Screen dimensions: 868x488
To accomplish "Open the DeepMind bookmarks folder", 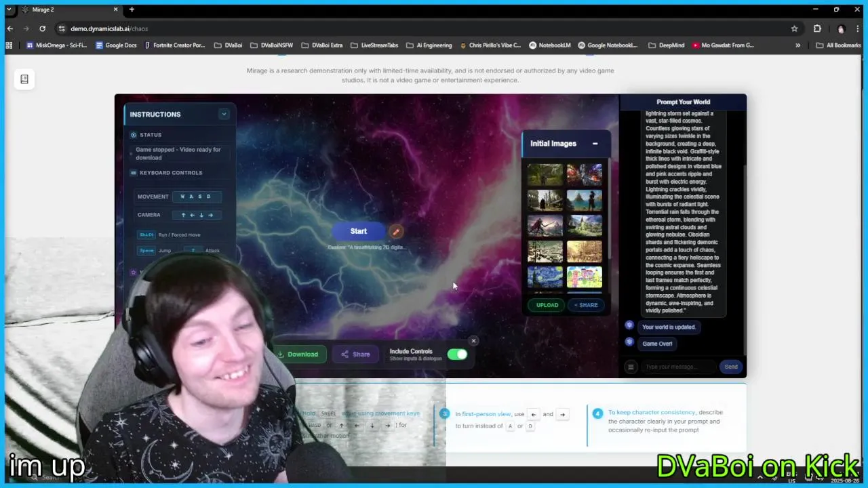I will (x=667, y=45).
